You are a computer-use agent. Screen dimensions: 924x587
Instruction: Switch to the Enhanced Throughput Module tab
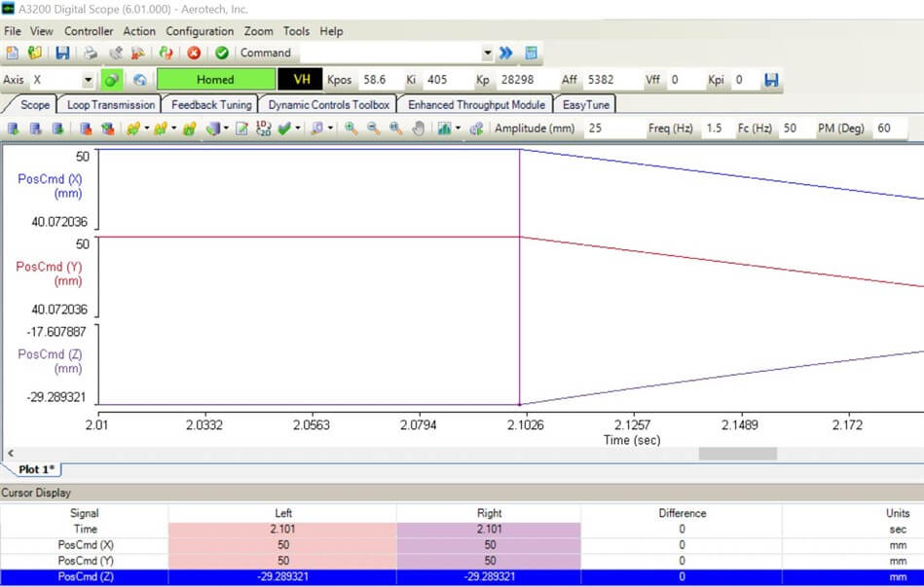(x=476, y=105)
